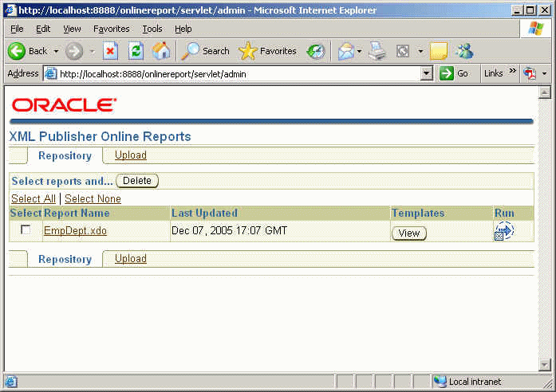Select the bottom Repository tab
This screenshot has width=556, height=392.
point(65,259)
